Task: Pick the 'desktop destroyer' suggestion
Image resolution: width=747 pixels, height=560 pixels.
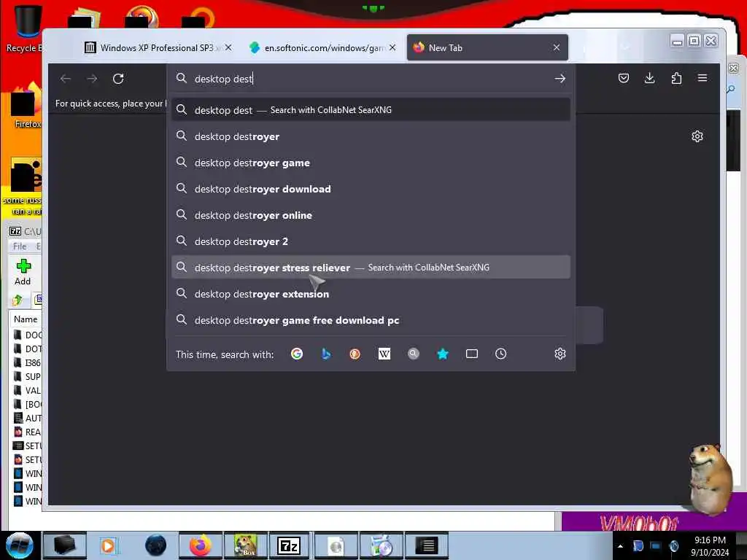Action: tap(371, 136)
